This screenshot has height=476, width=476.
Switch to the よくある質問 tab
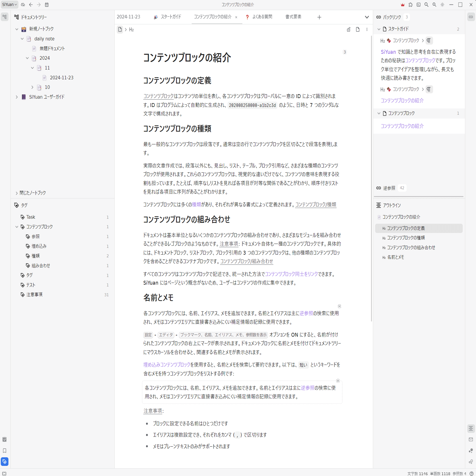(259, 17)
